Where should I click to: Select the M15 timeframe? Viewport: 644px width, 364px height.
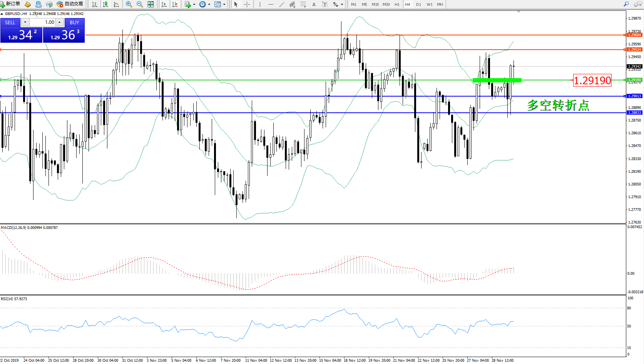pyautogui.click(x=375, y=4)
